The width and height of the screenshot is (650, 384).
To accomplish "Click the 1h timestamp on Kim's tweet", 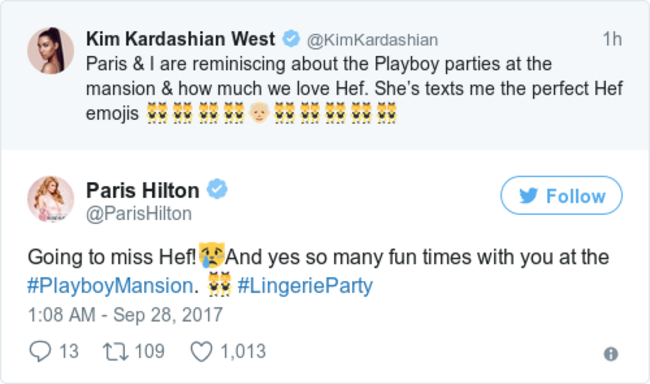I will point(612,39).
